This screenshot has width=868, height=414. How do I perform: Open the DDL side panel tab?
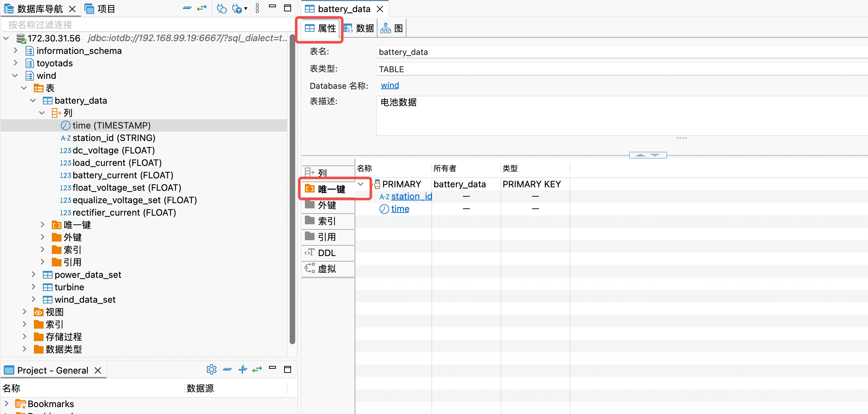326,253
